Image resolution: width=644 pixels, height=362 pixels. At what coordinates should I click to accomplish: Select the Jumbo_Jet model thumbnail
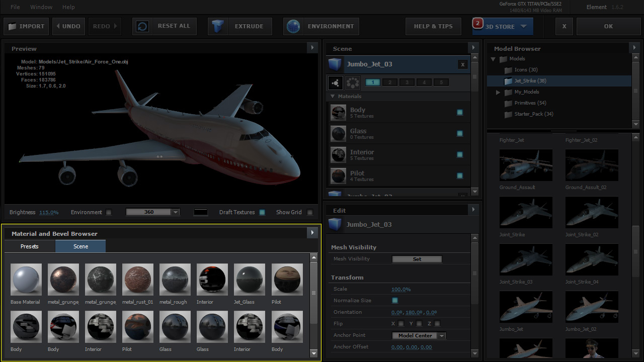(526, 307)
